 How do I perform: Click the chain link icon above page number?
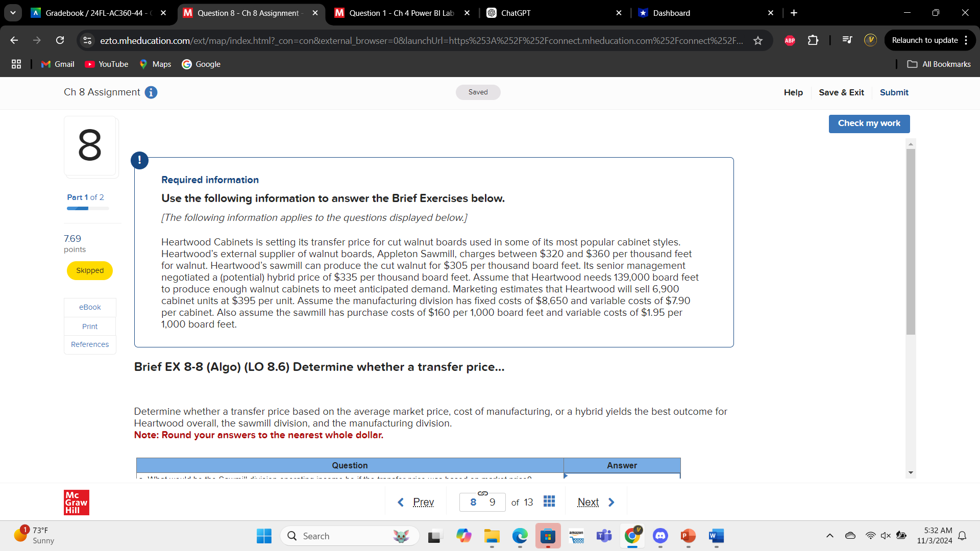click(483, 492)
